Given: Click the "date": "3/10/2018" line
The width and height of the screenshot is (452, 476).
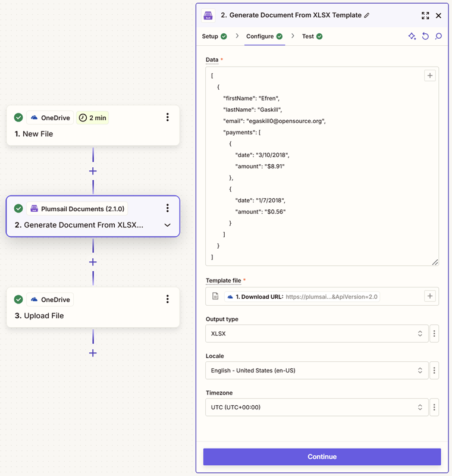Looking at the screenshot, I should 262,155.
